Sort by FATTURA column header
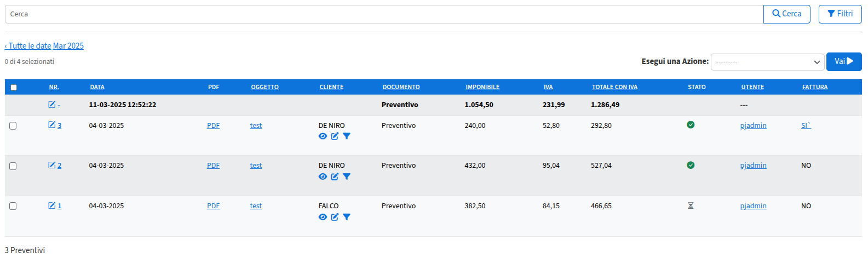Image resolution: width=868 pixels, height=258 pixels. (815, 87)
